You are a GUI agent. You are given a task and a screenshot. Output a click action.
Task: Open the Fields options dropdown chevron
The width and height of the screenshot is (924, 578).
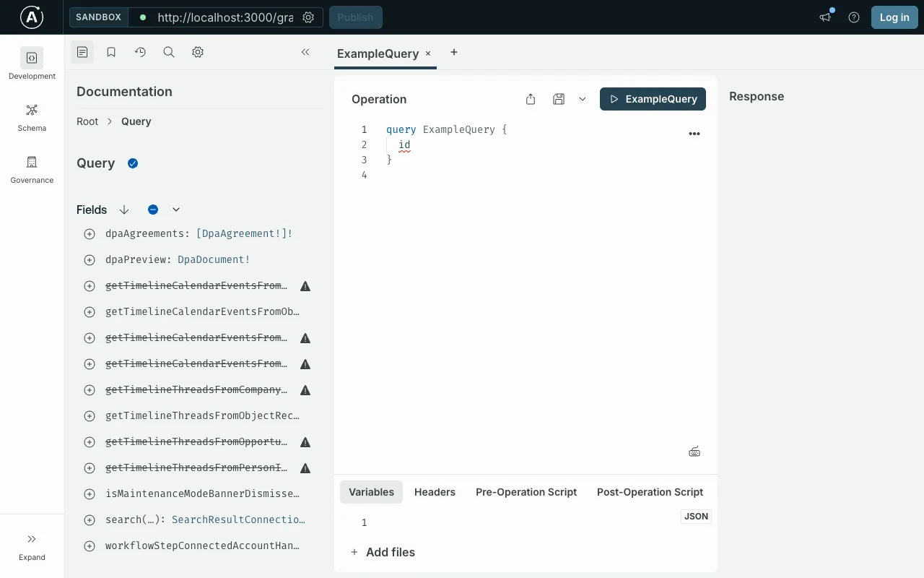[176, 210]
